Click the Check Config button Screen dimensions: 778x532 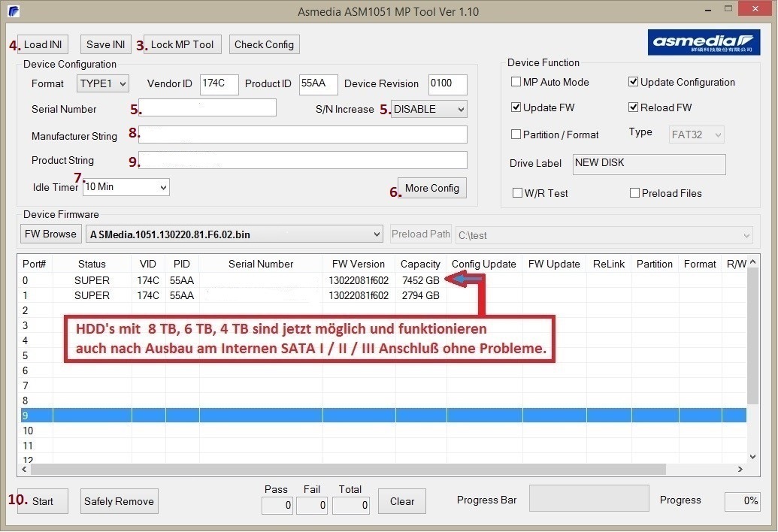(264, 44)
